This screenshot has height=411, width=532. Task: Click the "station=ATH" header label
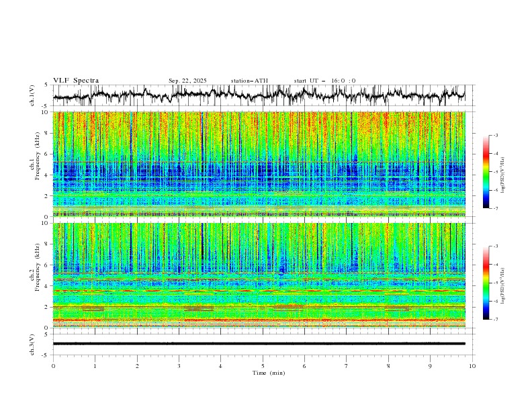(x=249, y=81)
